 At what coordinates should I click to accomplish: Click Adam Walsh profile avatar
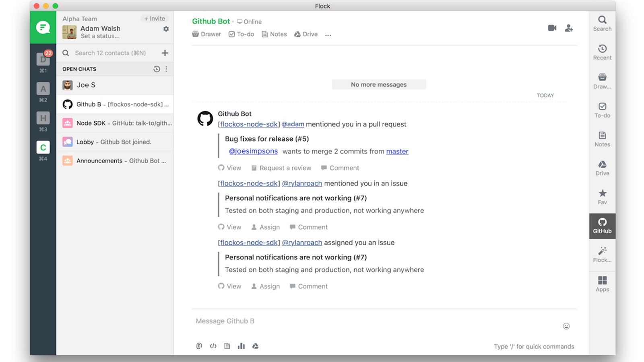click(69, 32)
